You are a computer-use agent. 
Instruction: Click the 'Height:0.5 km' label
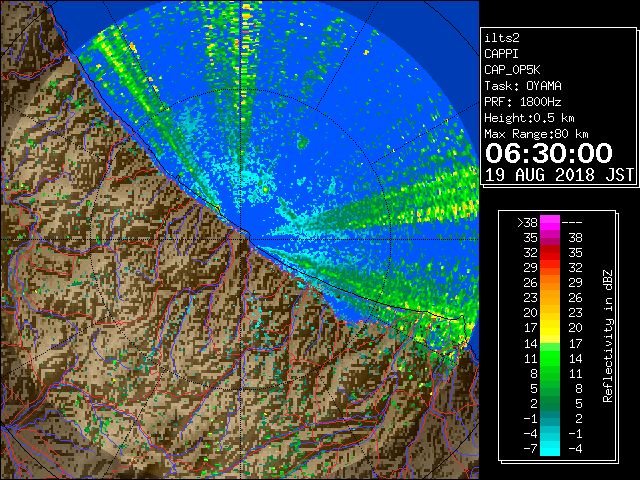(529, 118)
